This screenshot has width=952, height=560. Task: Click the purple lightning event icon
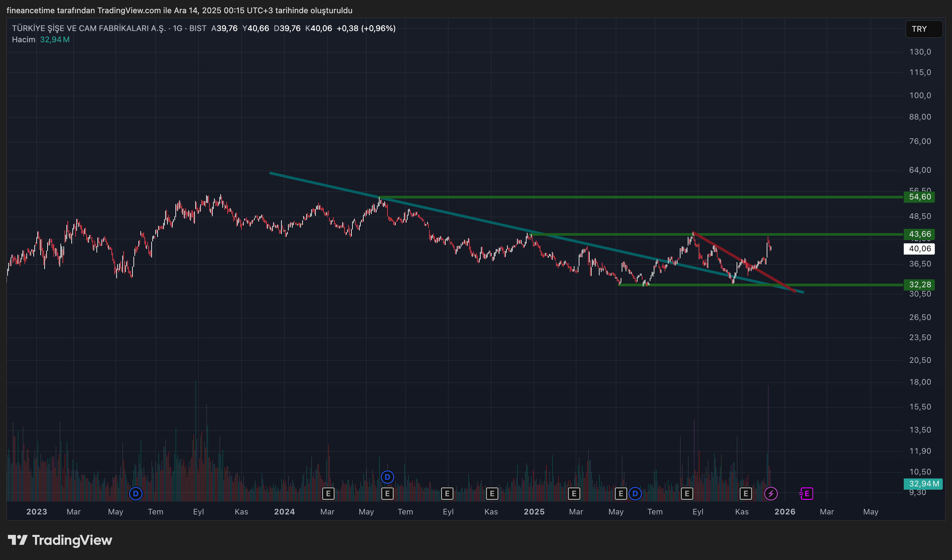pyautogui.click(x=771, y=493)
